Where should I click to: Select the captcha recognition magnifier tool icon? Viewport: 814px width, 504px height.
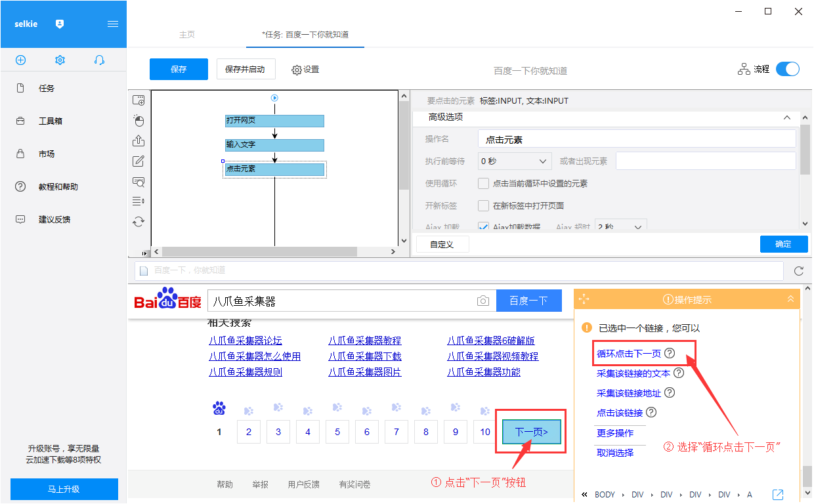click(139, 182)
